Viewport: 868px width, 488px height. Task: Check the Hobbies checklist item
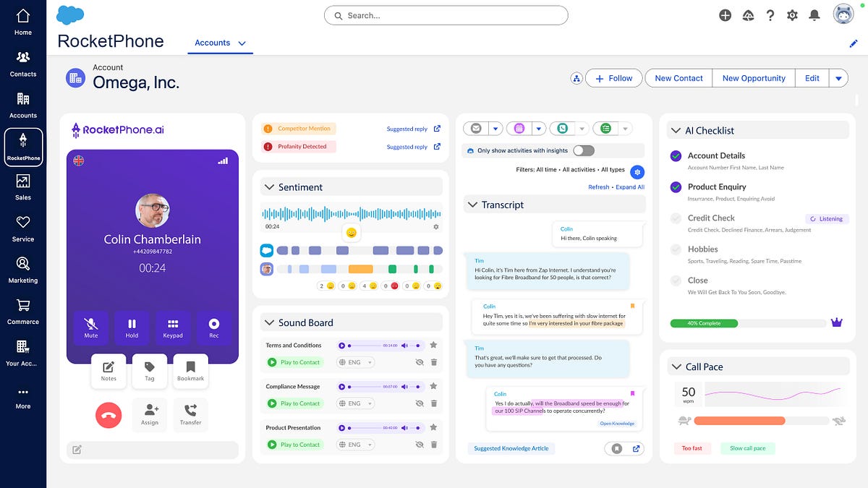(x=676, y=249)
